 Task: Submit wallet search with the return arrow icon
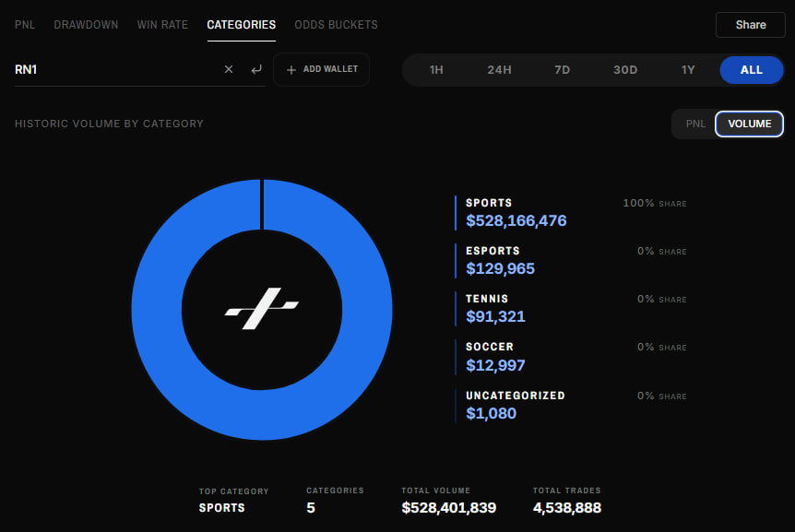[x=256, y=69]
